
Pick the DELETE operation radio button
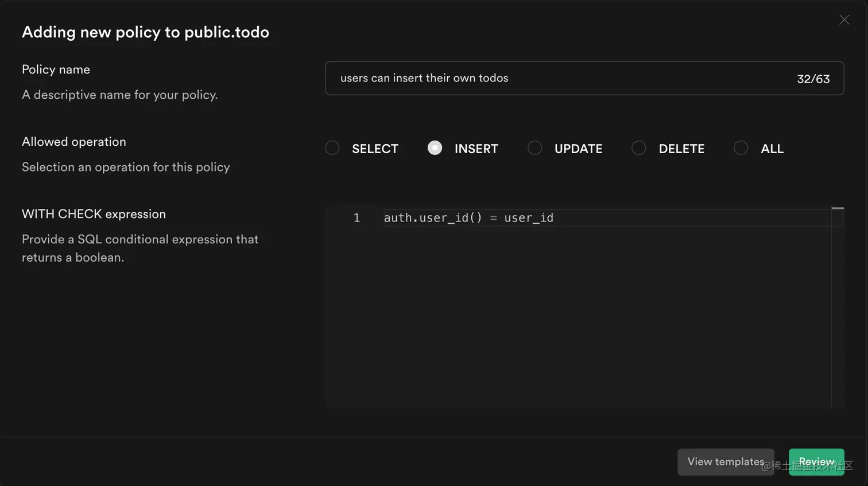click(x=638, y=148)
